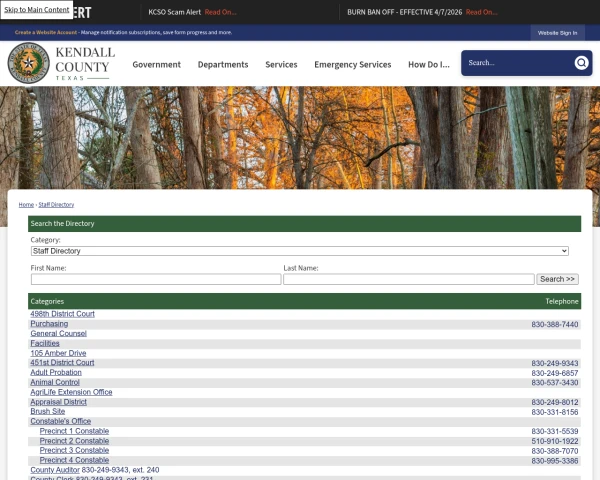The width and height of the screenshot is (600, 480).
Task: Click the Search >> directory button
Action: click(x=557, y=279)
